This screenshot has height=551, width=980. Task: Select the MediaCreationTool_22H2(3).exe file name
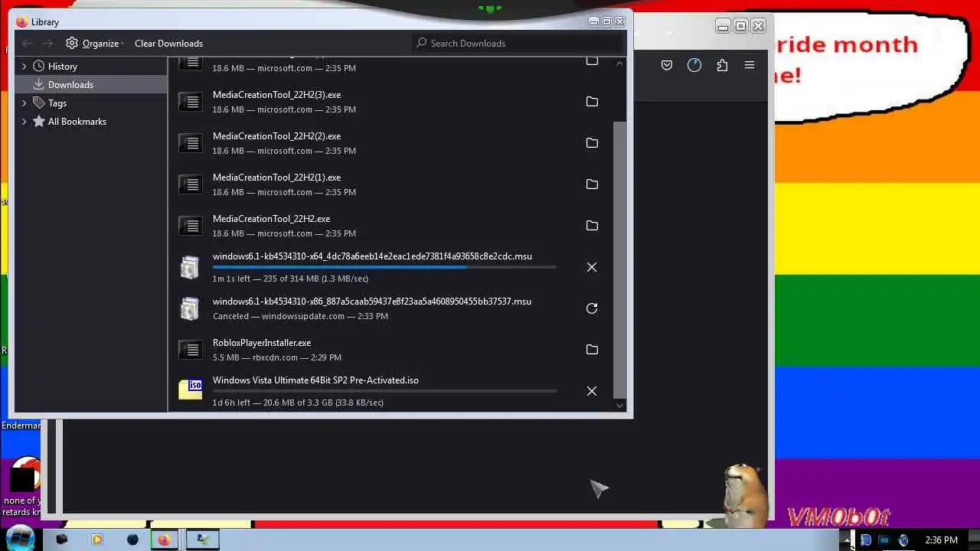pyautogui.click(x=276, y=95)
